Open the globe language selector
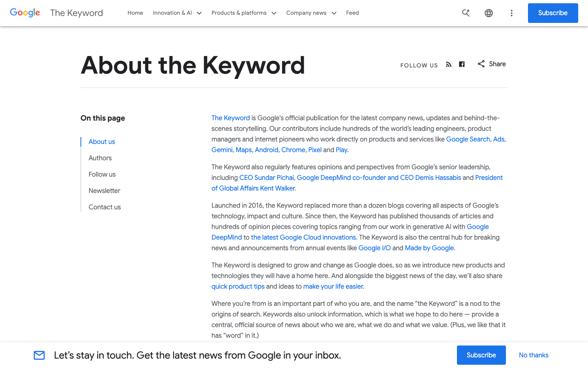Image resolution: width=588 pixels, height=368 pixels. [x=489, y=13]
